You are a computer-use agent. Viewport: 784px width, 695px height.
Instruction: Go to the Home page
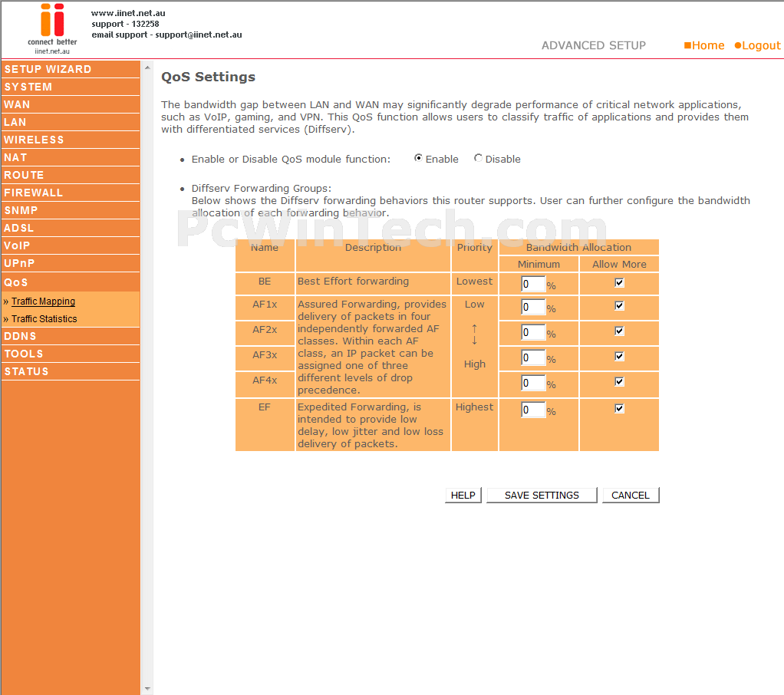[x=704, y=45]
